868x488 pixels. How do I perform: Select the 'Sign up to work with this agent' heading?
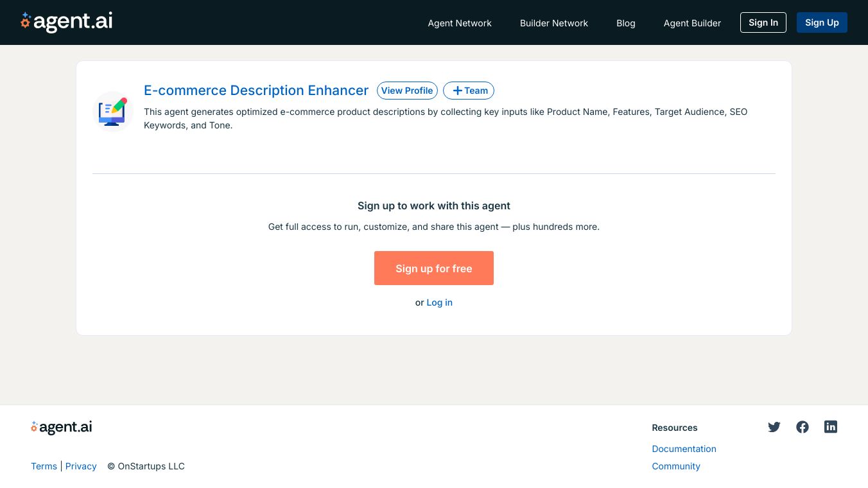tap(434, 206)
